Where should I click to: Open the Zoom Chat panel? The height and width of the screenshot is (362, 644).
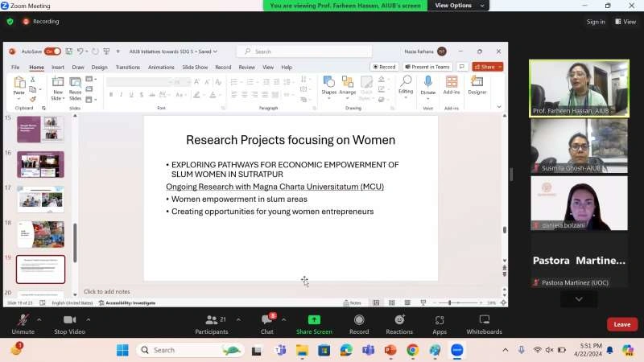266,320
